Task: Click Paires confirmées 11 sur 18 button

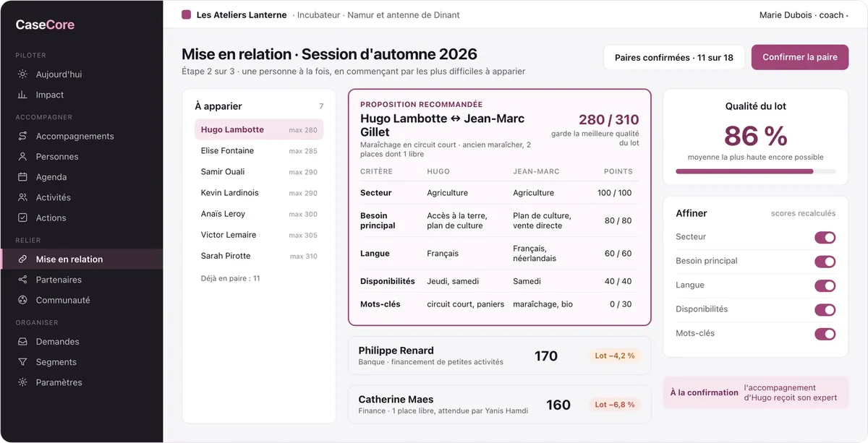Action: click(x=674, y=57)
